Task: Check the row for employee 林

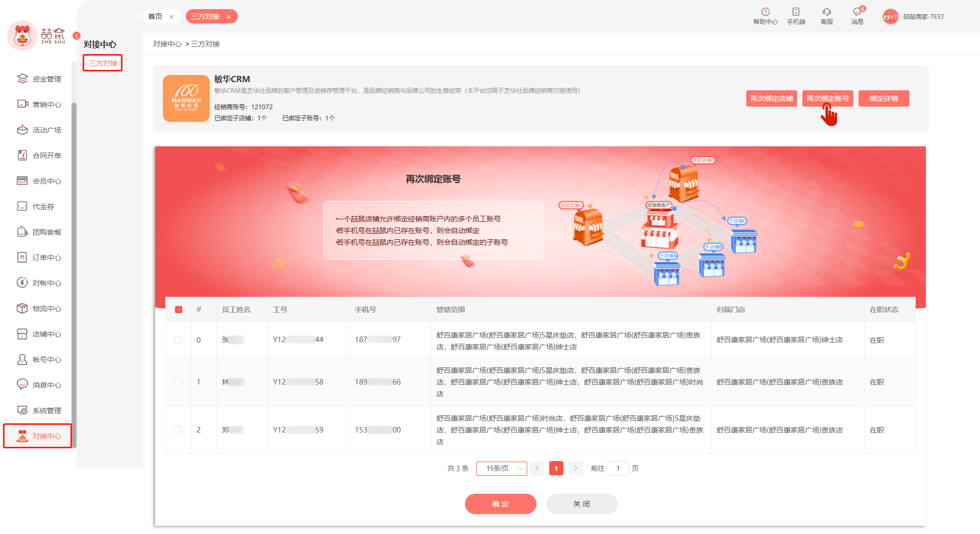Action: 178,382
